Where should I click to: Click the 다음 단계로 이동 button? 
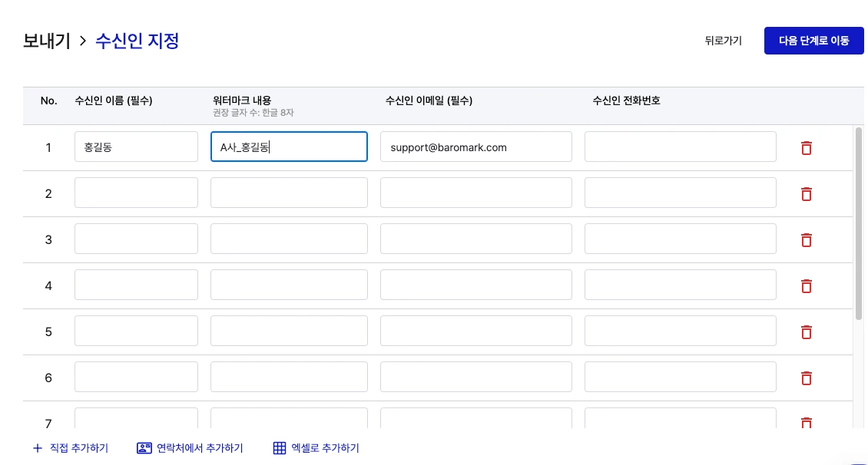click(x=813, y=41)
